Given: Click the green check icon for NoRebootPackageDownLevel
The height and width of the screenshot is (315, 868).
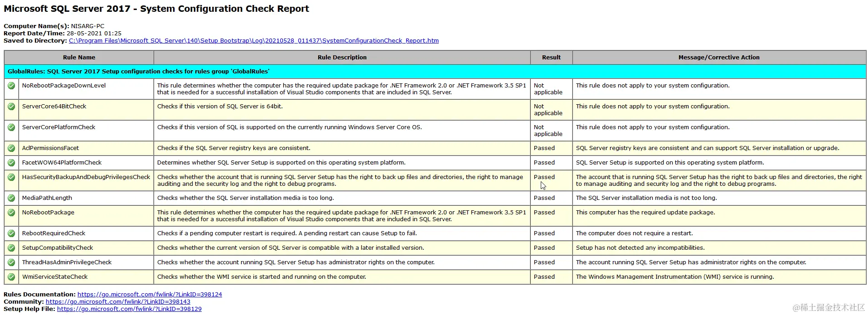Looking at the screenshot, I should pos(11,86).
